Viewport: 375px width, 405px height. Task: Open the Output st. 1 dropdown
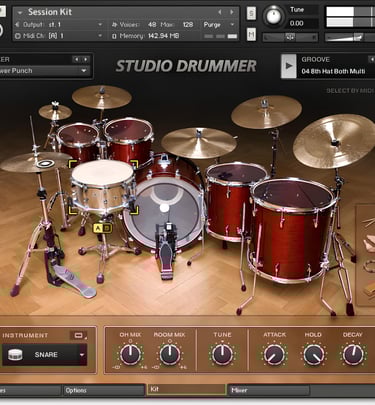(x=100, y=24)
